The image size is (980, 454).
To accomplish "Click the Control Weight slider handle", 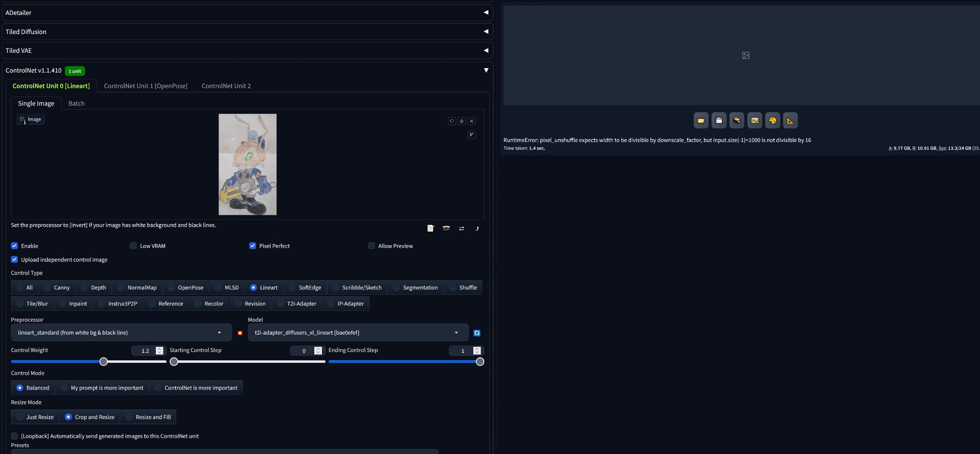I will [103, 362].
